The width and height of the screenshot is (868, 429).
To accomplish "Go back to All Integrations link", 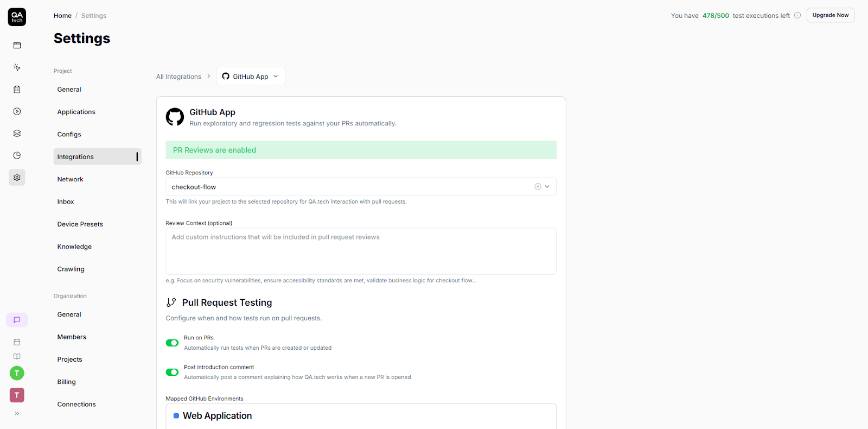I will 178,77.
